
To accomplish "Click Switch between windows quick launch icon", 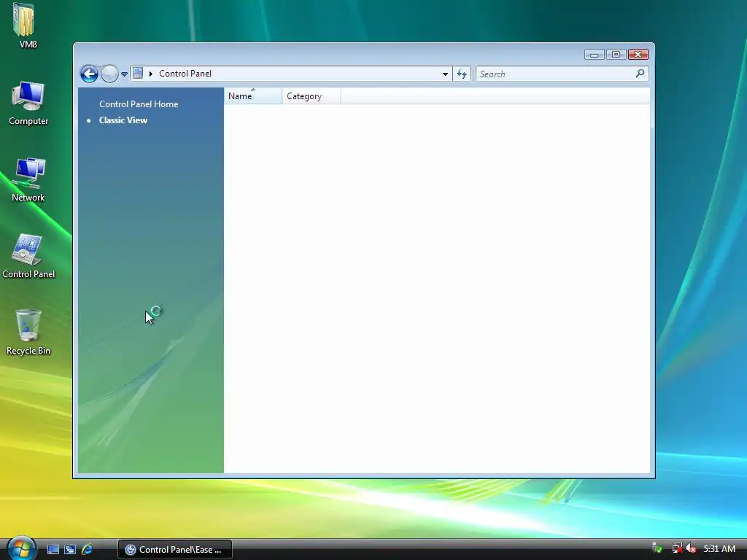I will [x=70, y=550].
